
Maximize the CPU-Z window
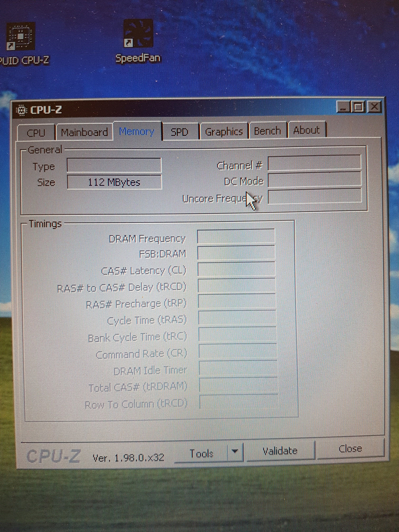[358, 107]
